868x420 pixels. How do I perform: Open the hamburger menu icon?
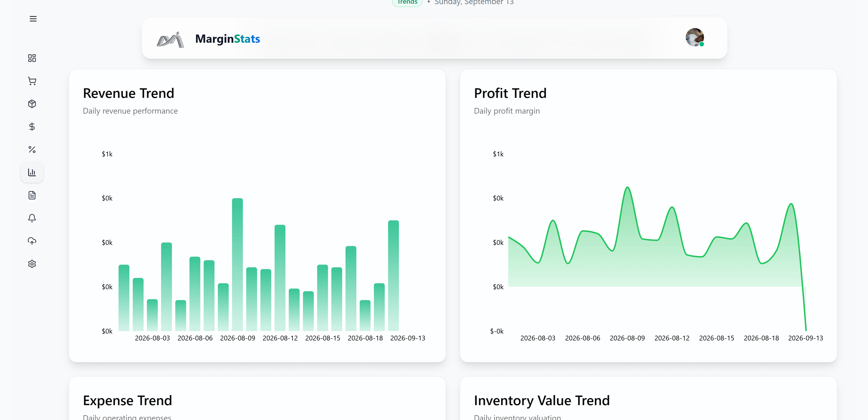click(x=33, y=19)
